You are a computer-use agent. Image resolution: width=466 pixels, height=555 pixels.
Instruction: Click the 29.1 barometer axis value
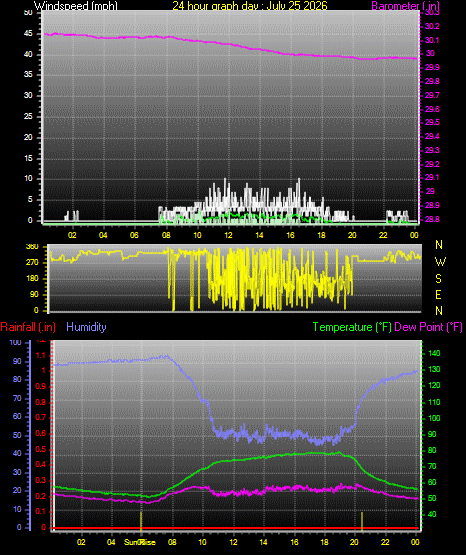pyautogui.click(x=432, y=177)
